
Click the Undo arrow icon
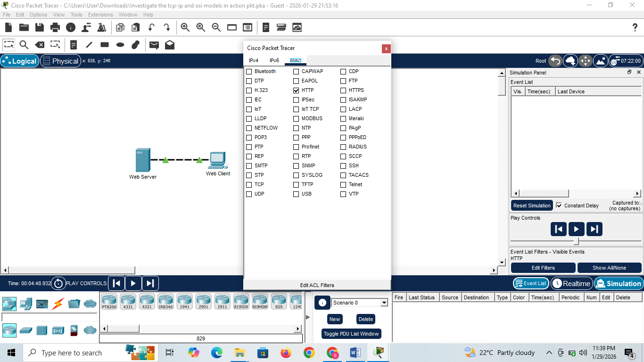click(151, 27)
